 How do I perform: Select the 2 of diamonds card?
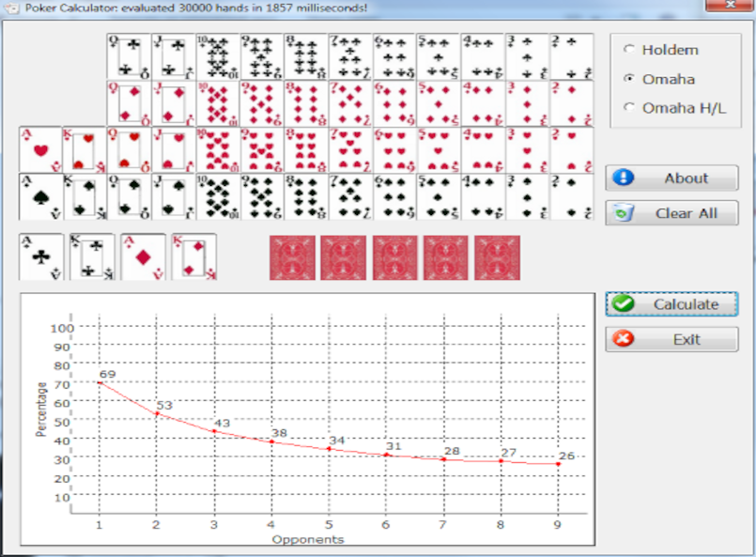click(571, 103)
